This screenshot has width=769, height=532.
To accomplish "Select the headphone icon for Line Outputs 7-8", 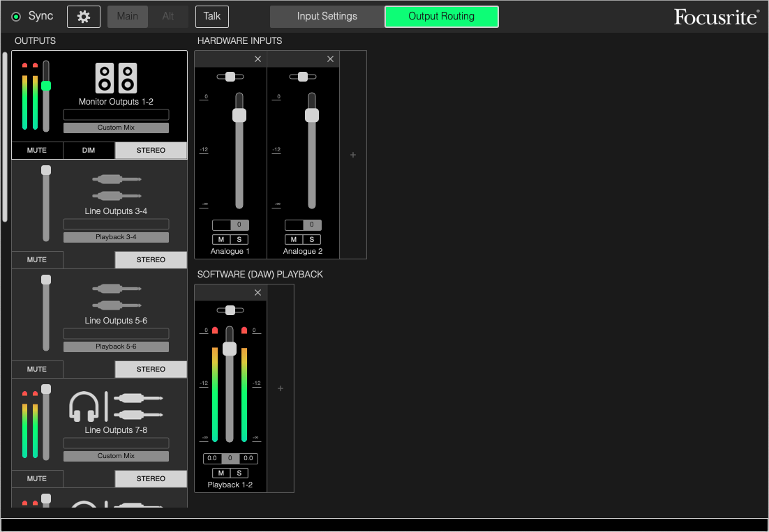I will coord(91,405).
